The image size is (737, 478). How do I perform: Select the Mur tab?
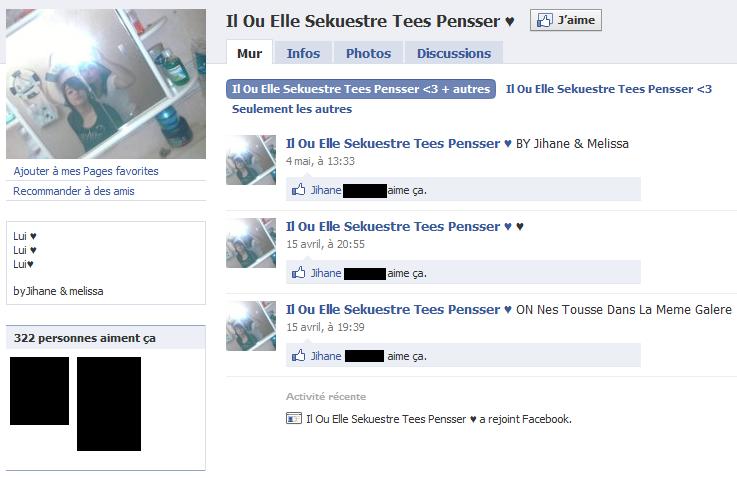coord(249,53)
